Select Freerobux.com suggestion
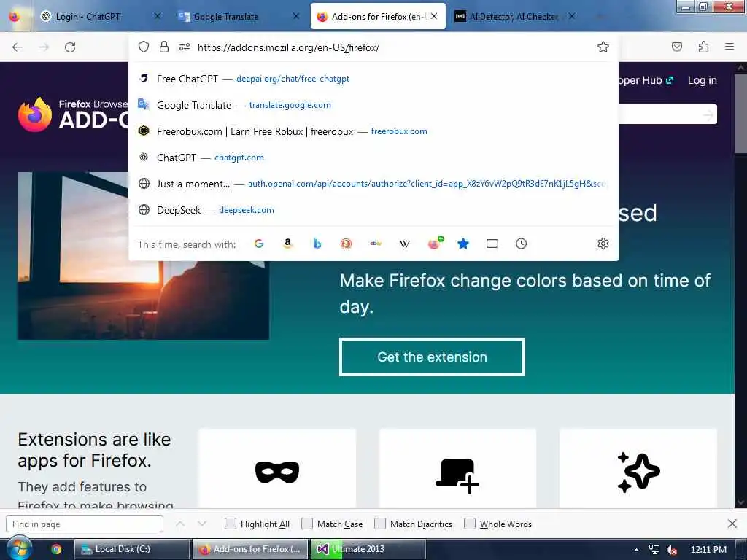The image size is (747, 560). [x=373, y=131]
